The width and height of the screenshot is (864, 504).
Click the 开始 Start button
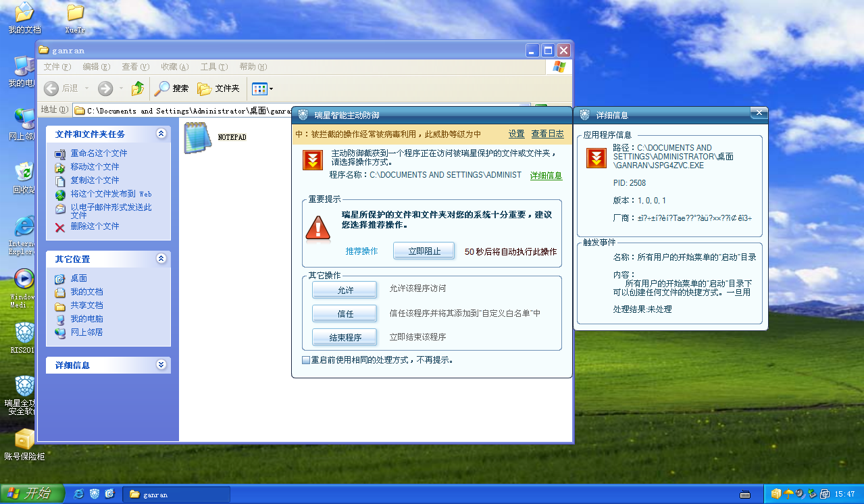point(32,494)
